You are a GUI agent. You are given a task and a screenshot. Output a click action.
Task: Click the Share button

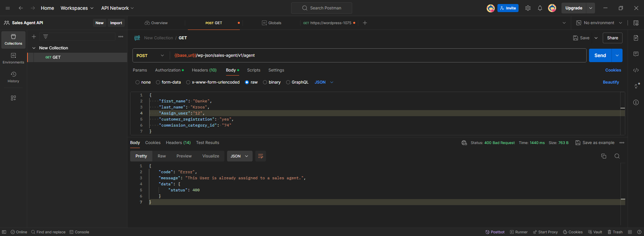click(612, 38)
